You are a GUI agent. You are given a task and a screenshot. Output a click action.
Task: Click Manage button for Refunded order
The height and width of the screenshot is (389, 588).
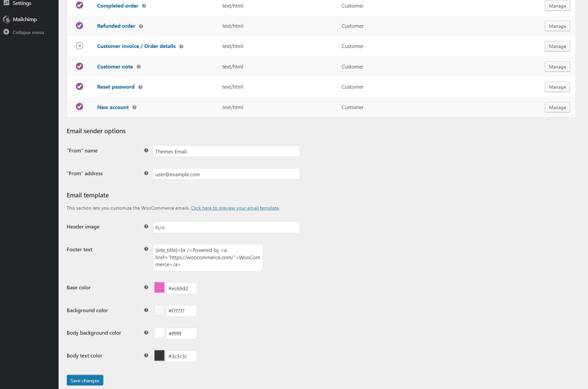coord(557,26)
